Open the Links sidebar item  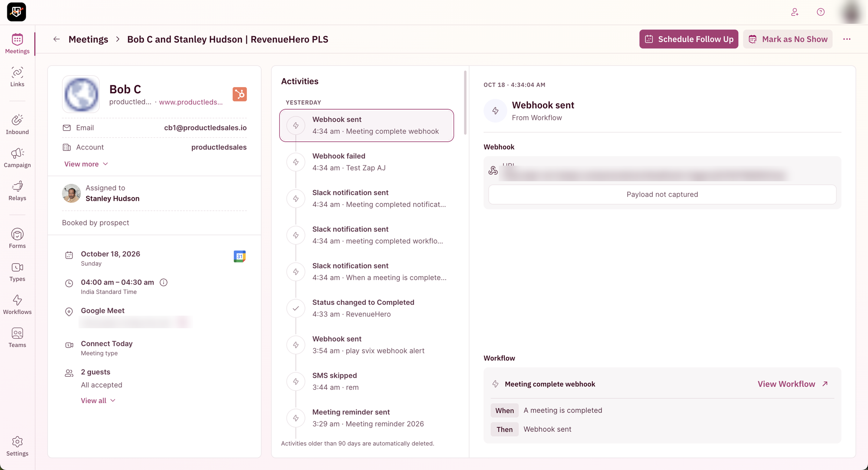coord(17,77)
